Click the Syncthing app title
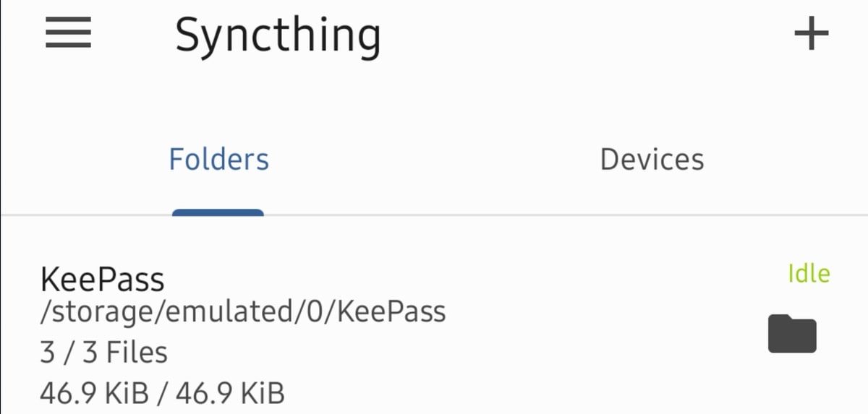This screenshot has width=868, height=414. [x=278, y=35]
